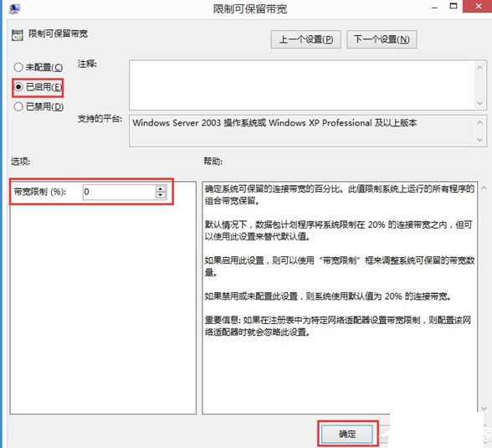The image size is (492, 448).
Task: Click the help panel scroll-down arrow
Action: [x=484, y=408]
